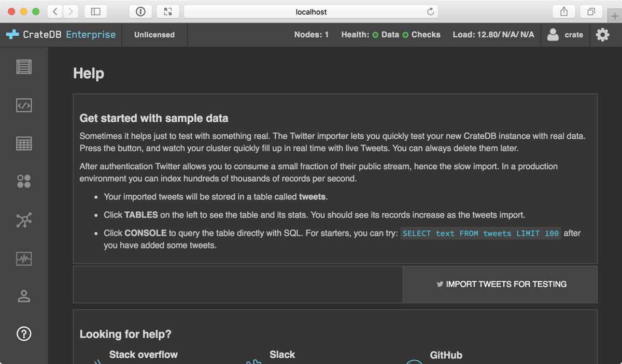The image size is (622, 364).
Task: Open the crate user account menu
Action: click(x=565, y=35)
